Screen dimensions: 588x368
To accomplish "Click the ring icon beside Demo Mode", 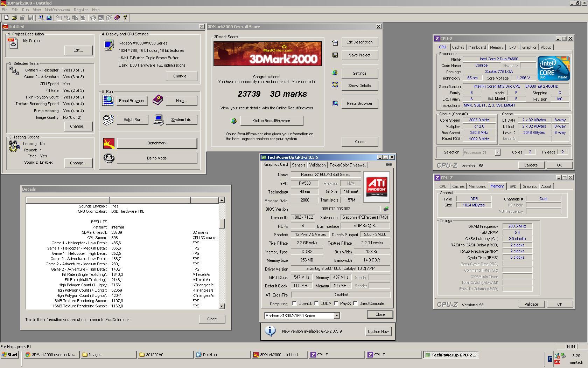I will [x=109, y=158].
